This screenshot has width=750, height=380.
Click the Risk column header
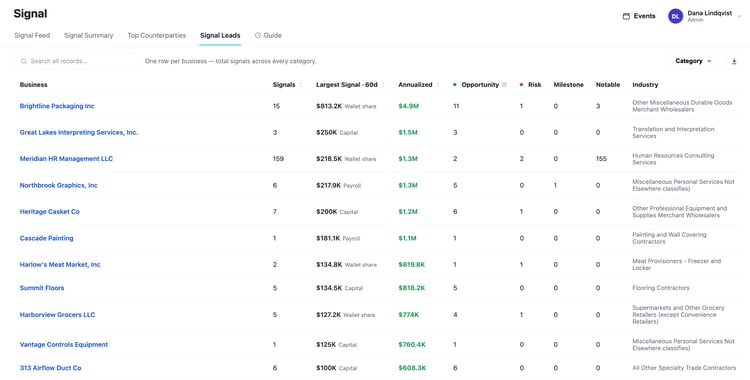[x=534, y=85]
